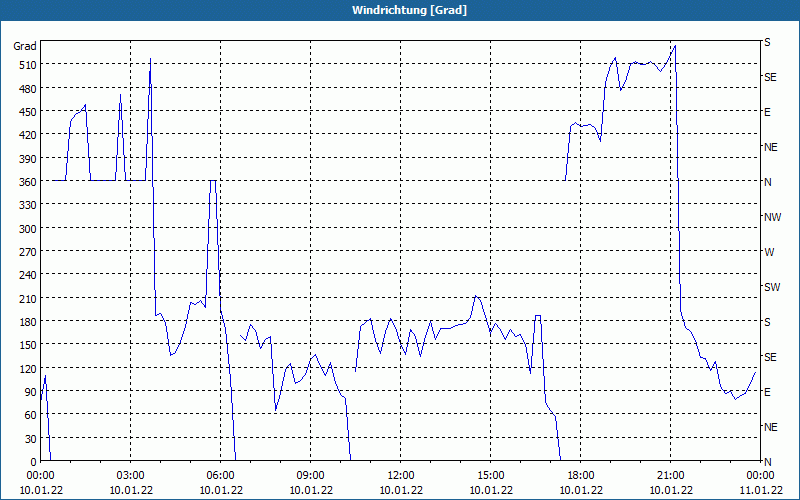Select the 30 y-axis value
The image size is (800, 500).
click(x=31, y=439)
